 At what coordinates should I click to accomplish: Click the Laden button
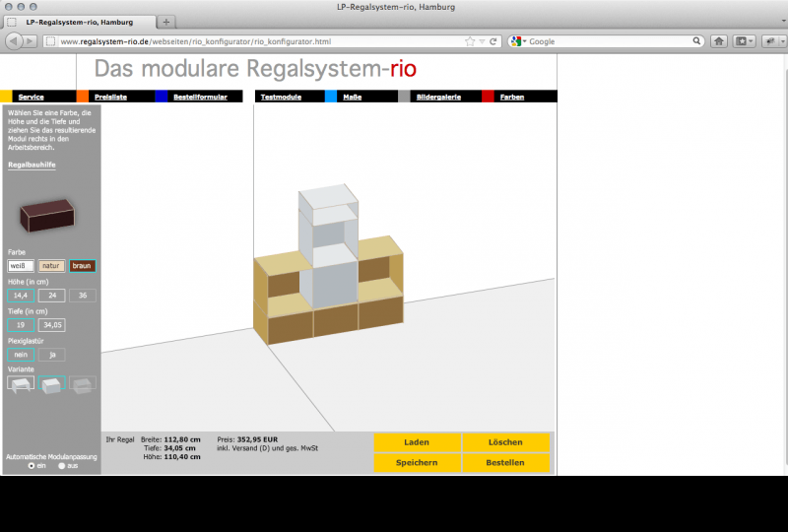(x=417, y=442)
